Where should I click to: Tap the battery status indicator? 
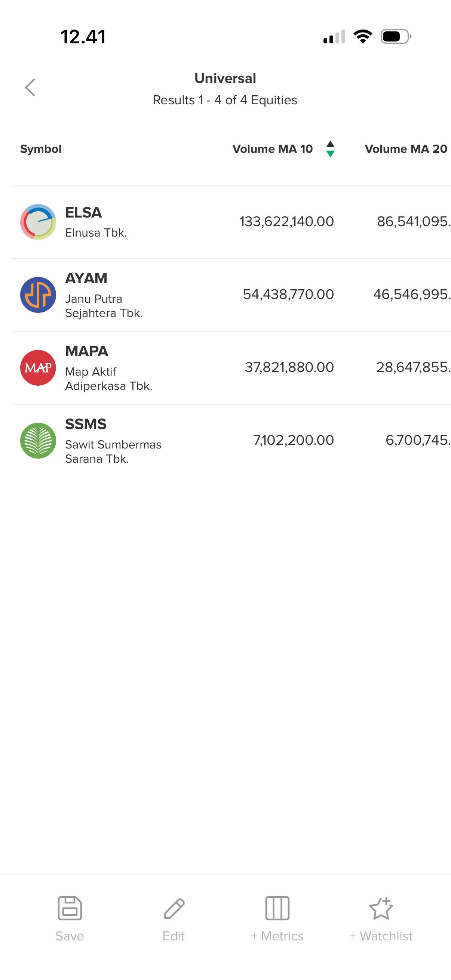point(395,37)
